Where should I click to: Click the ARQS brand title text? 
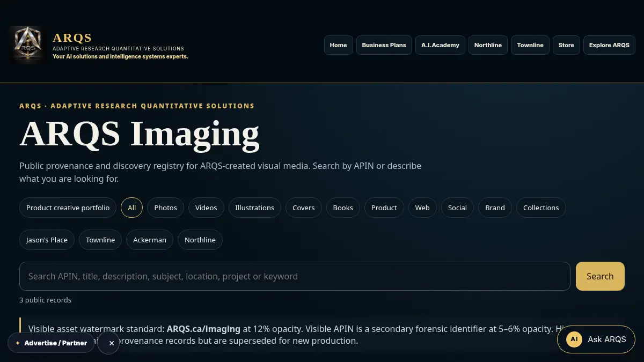pos(72,38)
